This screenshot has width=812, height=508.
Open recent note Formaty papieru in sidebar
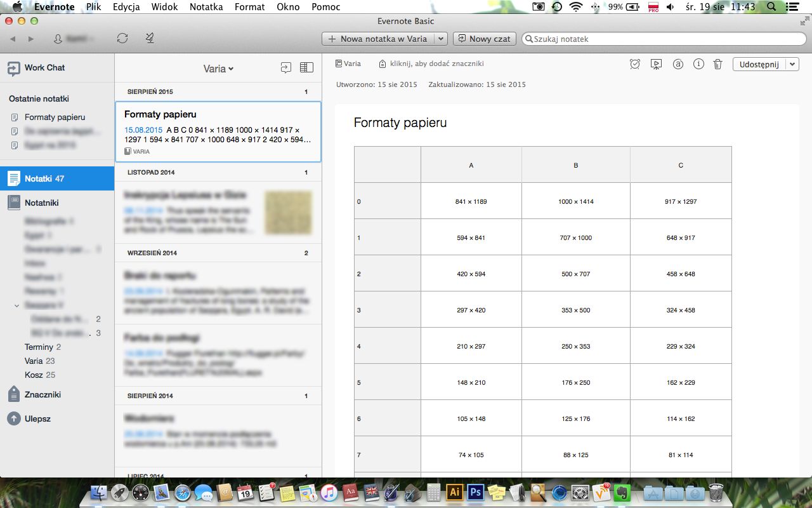pos(55,117)
